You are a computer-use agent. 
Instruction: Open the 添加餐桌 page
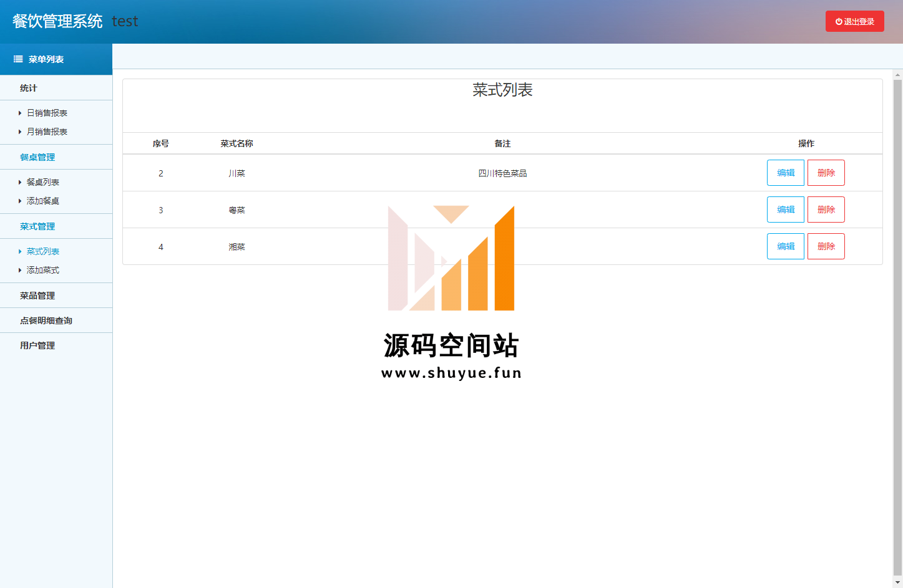click(43, 201)
